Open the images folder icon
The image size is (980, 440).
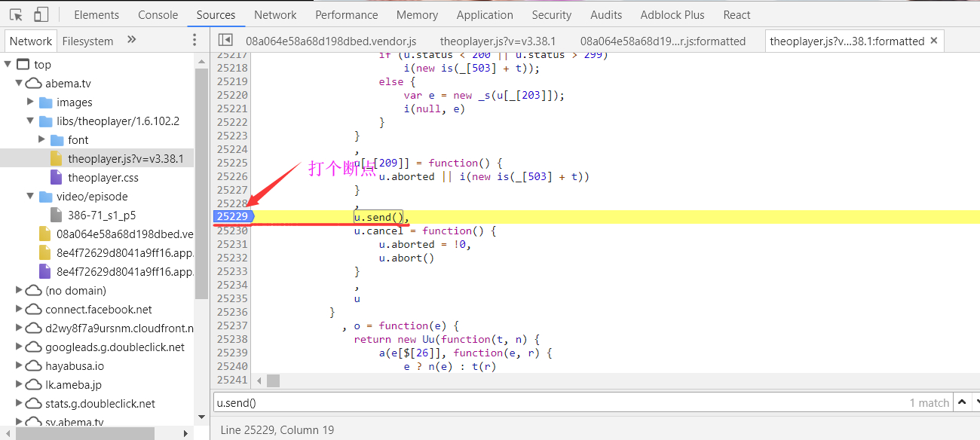45,102
